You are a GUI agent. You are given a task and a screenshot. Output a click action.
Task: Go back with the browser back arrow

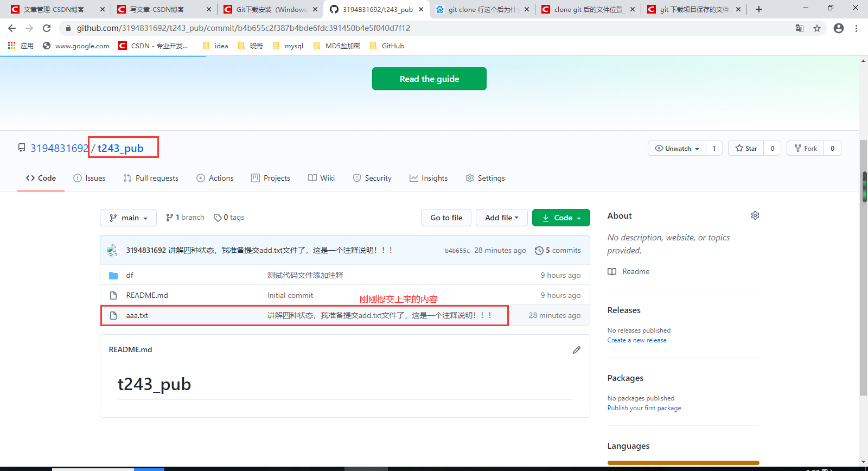[12, 28]
